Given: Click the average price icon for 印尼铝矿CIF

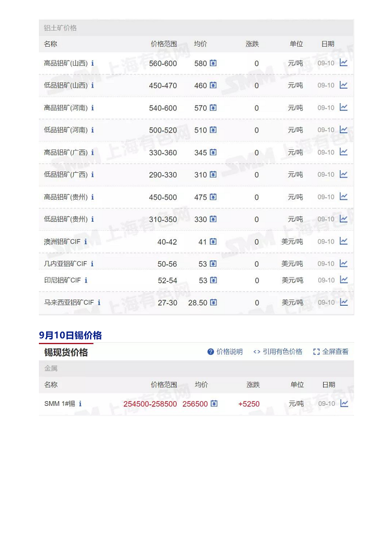Looking at the screenshot, I should (213, 280).
